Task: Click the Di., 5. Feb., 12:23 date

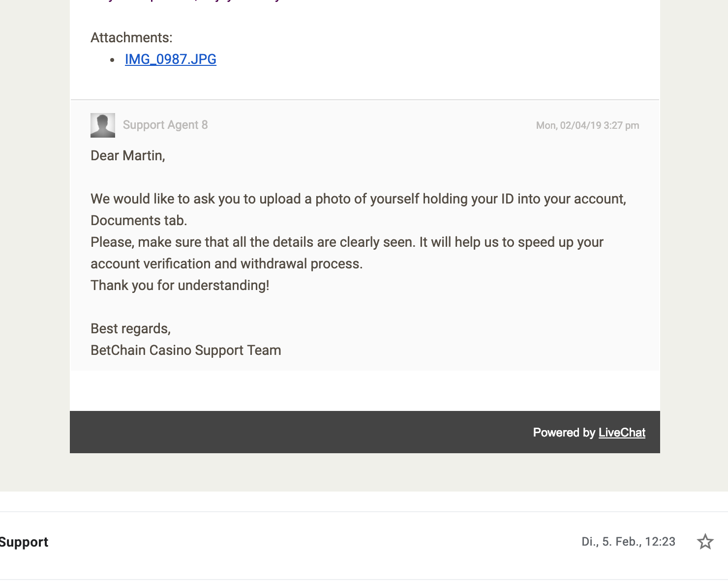Action: click(x=628, y=542)
